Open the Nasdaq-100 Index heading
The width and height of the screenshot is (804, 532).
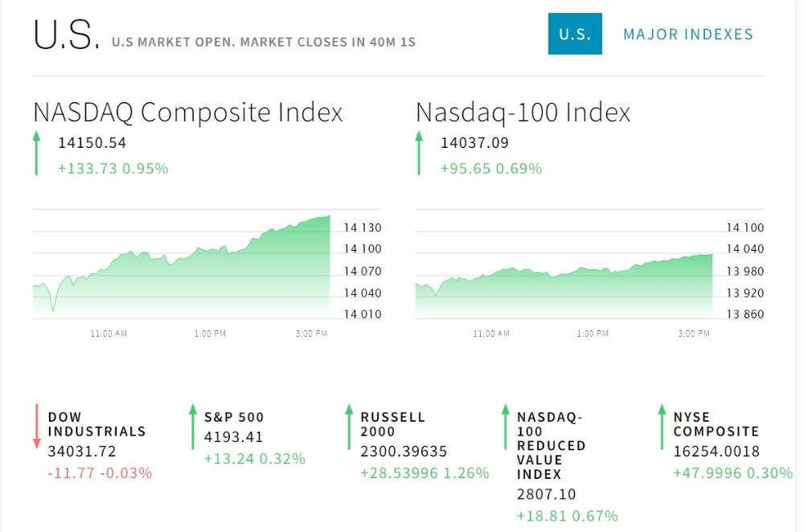tap(523, 112)
